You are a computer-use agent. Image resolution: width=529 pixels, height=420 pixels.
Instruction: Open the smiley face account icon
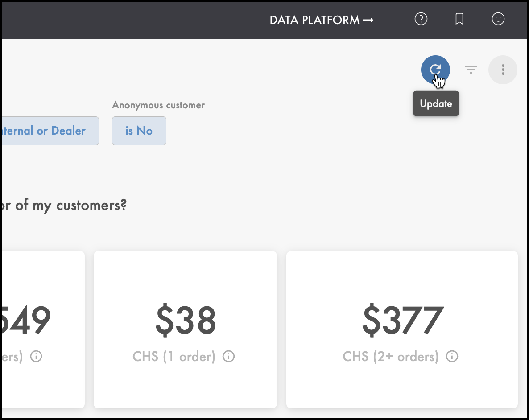pyautogui.click(x=498, y=19)
